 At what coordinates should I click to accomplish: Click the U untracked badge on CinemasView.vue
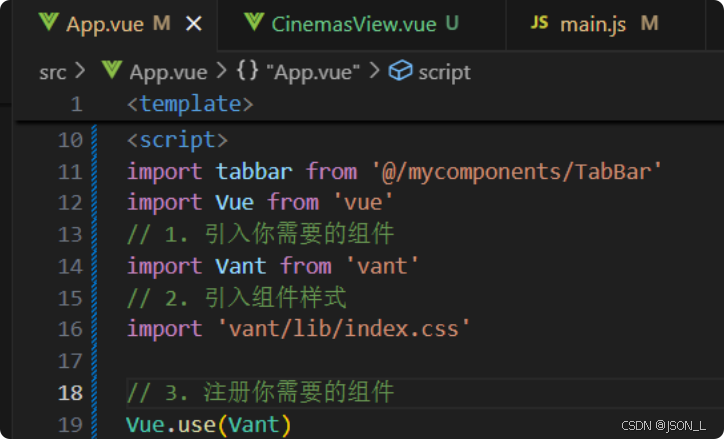click(452, 24)
